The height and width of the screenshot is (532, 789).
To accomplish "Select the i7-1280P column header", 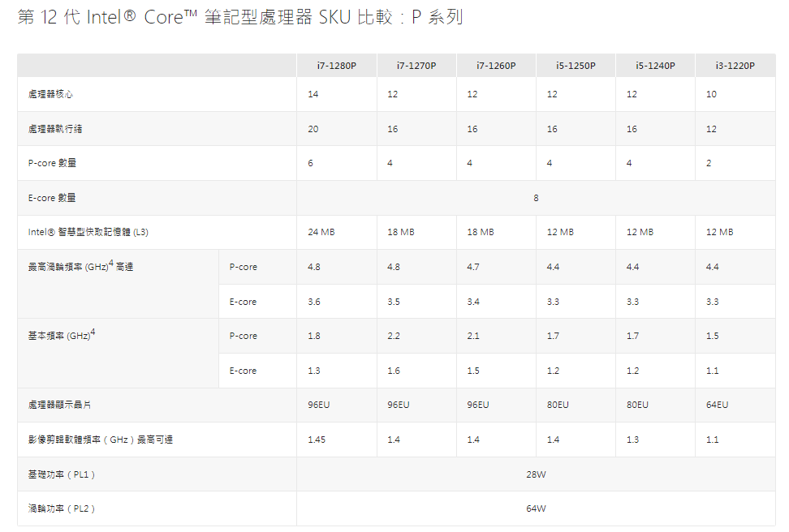I will click(x=337, y=66).
